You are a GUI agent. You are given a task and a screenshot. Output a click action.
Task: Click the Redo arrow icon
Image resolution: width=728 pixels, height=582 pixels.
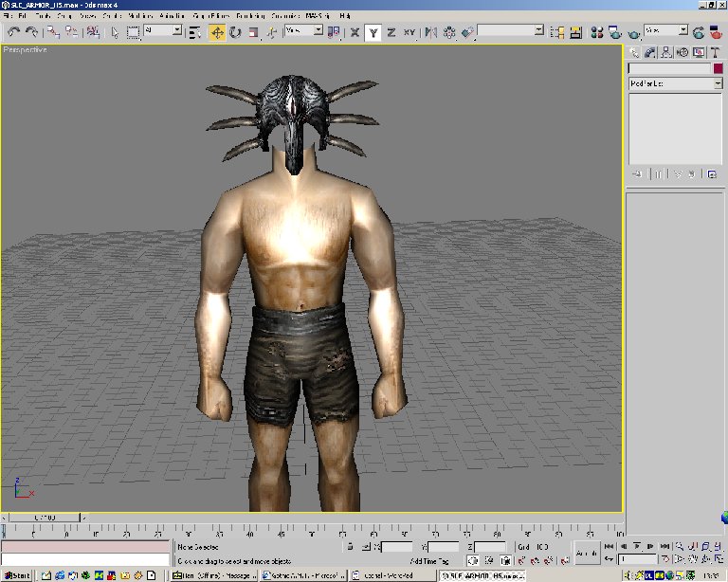click(31, 32)
